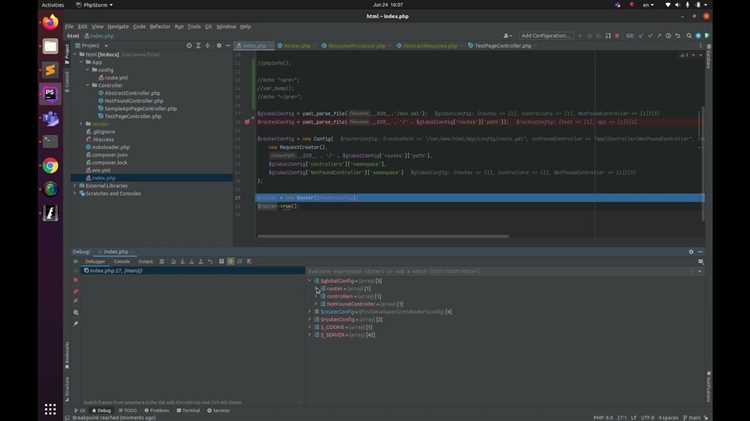Open the Refactor menu

coord(160,27)
